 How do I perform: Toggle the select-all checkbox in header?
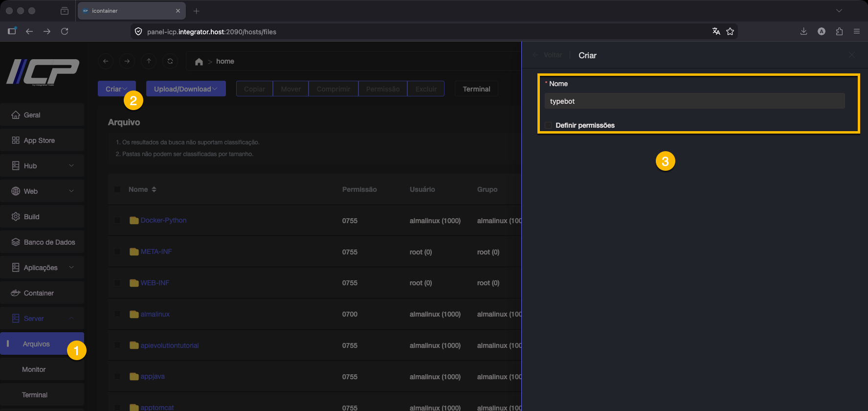[117, 189]
